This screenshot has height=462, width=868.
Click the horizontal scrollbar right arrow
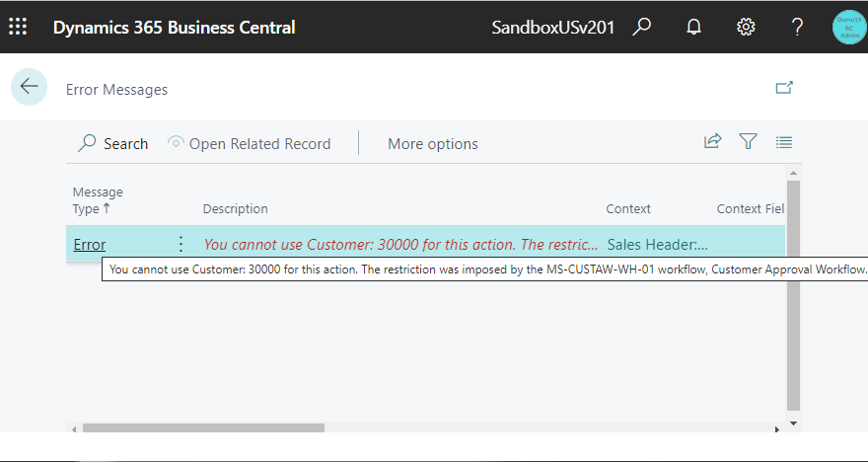(776, 428)
